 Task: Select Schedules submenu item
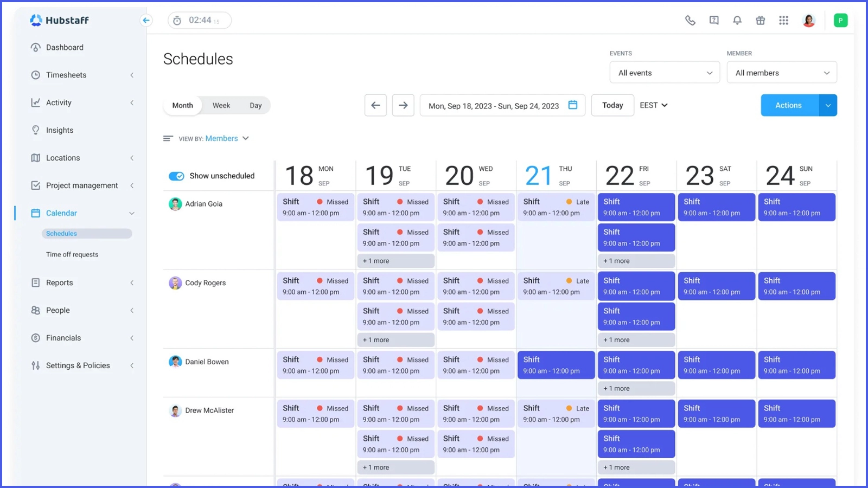pos(87,234)
